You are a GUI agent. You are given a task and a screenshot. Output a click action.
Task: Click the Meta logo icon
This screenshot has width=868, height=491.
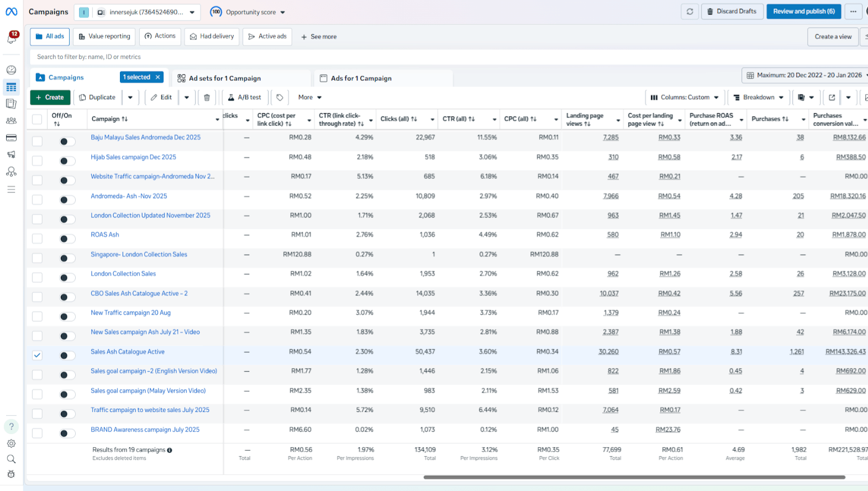click(x=11, y=12)
